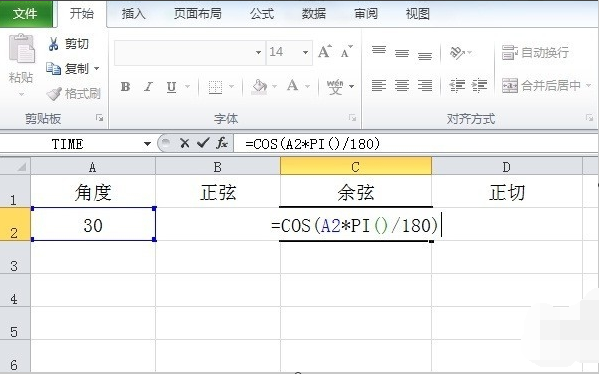Click the Paste clipboard icon
The width and height of the screenshot is (599, 374).
point(21,49)
